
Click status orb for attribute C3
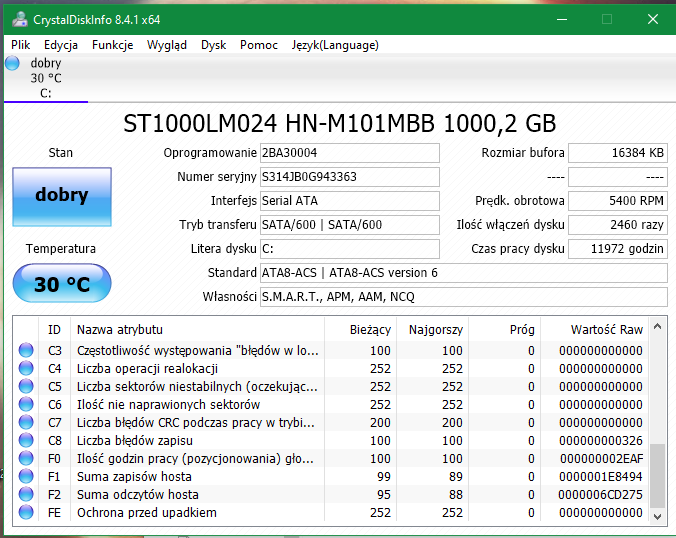point(26,350)
